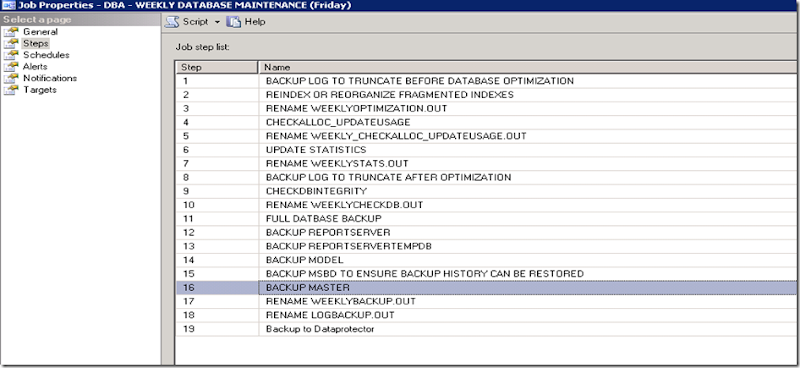Click step number 19 cell
Image resolution: width=800 pixels, height=368 pixels.
[217, 329]
